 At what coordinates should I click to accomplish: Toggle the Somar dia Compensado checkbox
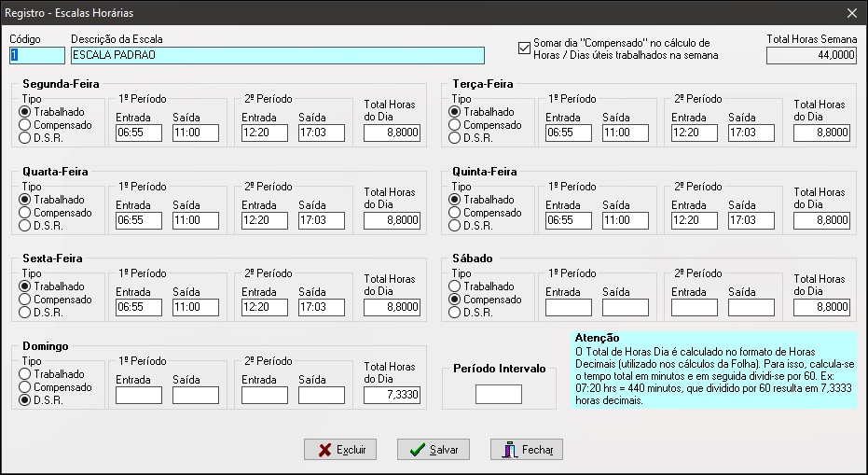(524, 49)
